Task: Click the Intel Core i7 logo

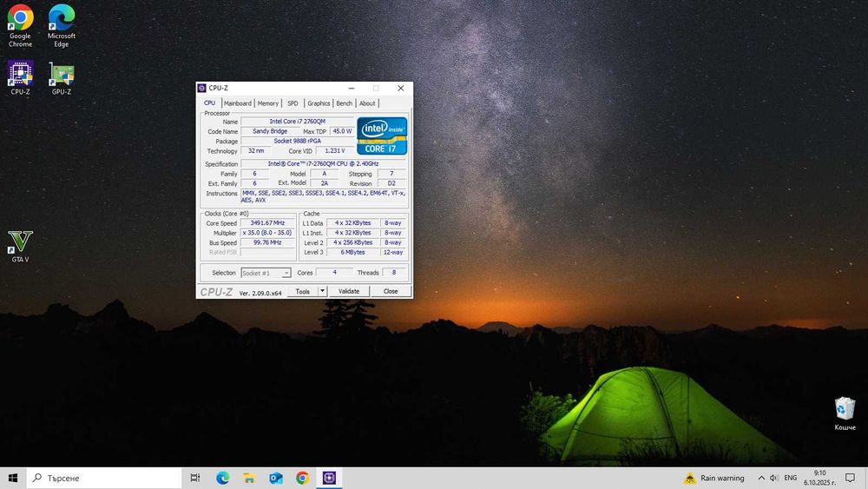Action: pos(382,135)
